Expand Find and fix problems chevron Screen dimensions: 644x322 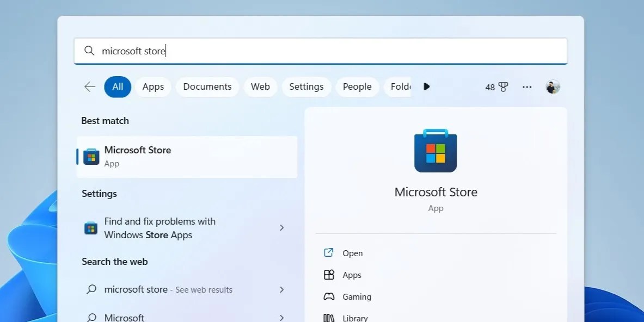(x=282, y=228)
